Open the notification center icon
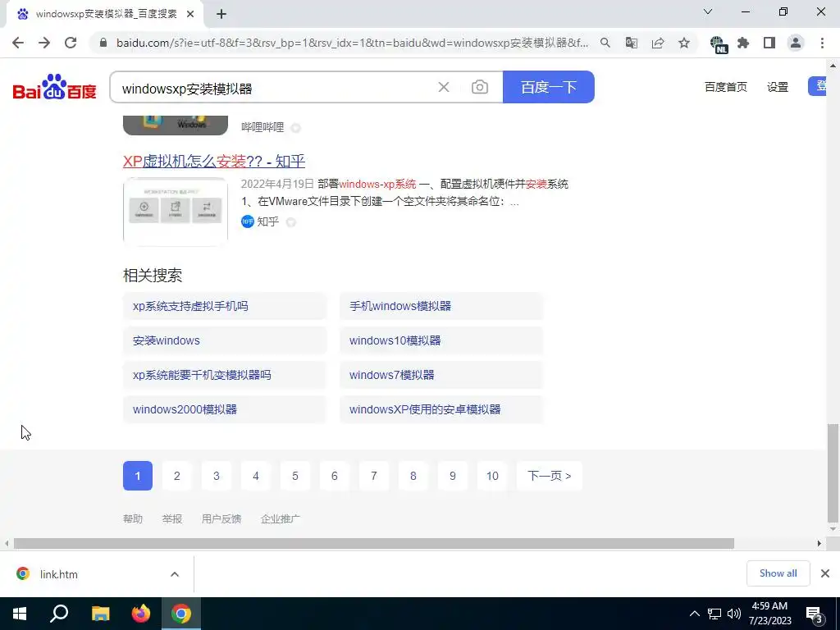 coord(815,615)
